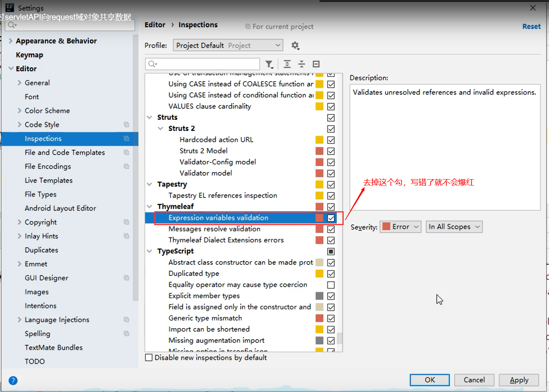Collapse the Tapestry inspection group
This screenshot has width=549, height=392.
(149, 184)
